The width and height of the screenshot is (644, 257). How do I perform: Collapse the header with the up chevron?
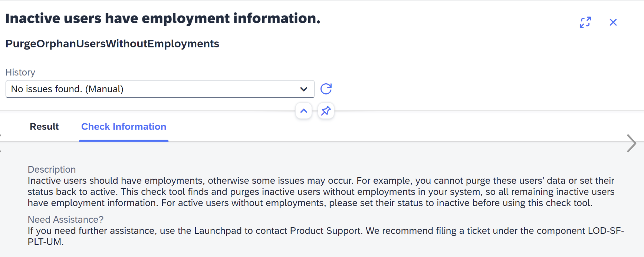click(304, 111)
